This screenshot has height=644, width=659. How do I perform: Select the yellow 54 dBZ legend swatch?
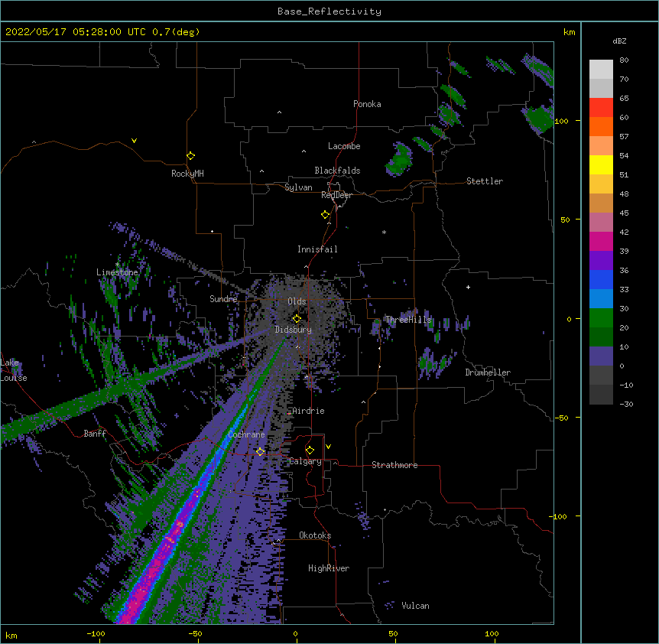pyautogui.click(x=601, y=164)
